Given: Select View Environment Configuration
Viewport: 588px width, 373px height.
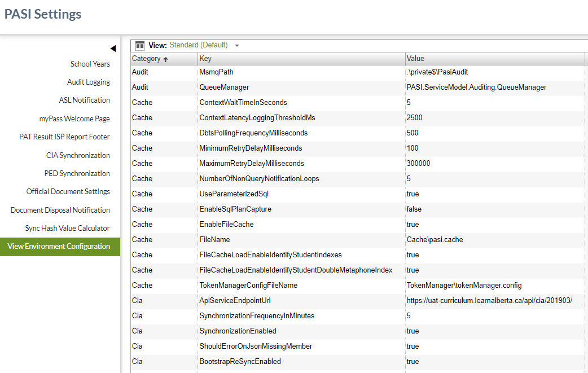Looking at the screenshot, I should (x=59, y=246).
